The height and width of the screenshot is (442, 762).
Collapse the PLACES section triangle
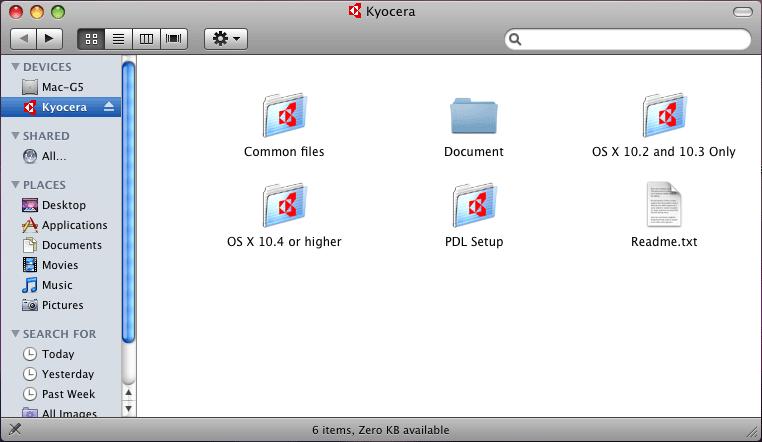(16, 185)
